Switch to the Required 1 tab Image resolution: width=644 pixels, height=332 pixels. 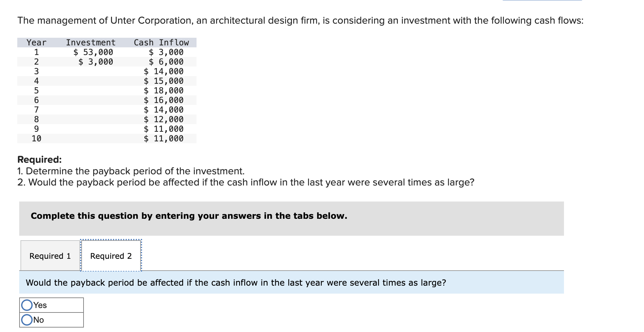click(x=50, y=256)
